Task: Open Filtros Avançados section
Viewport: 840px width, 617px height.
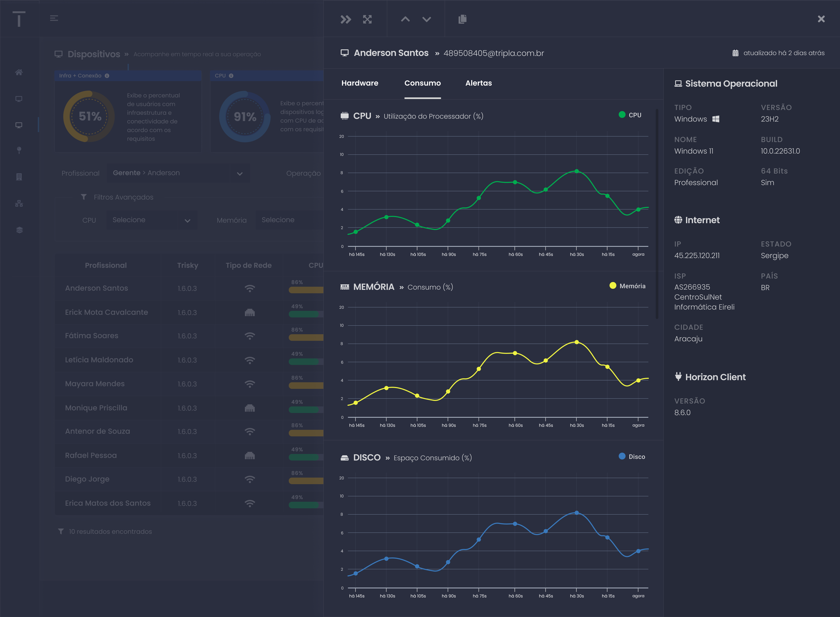Action: tap(123, 197)
